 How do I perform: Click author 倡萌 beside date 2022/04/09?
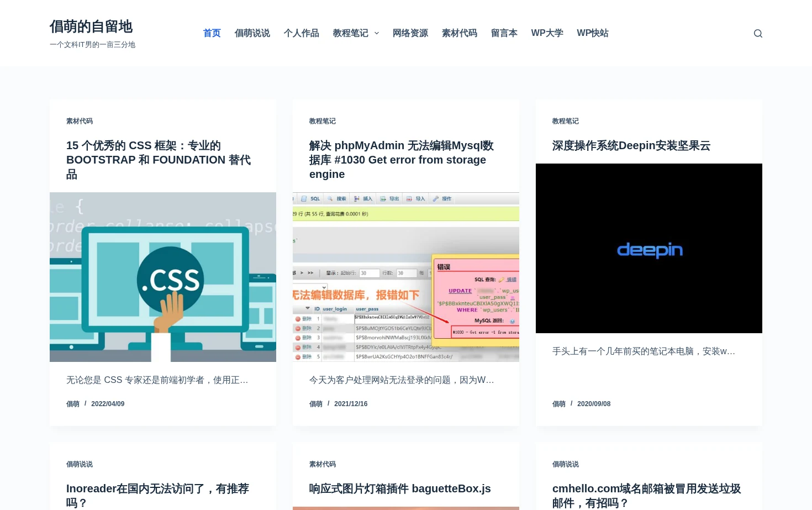[x=73, y=404]
